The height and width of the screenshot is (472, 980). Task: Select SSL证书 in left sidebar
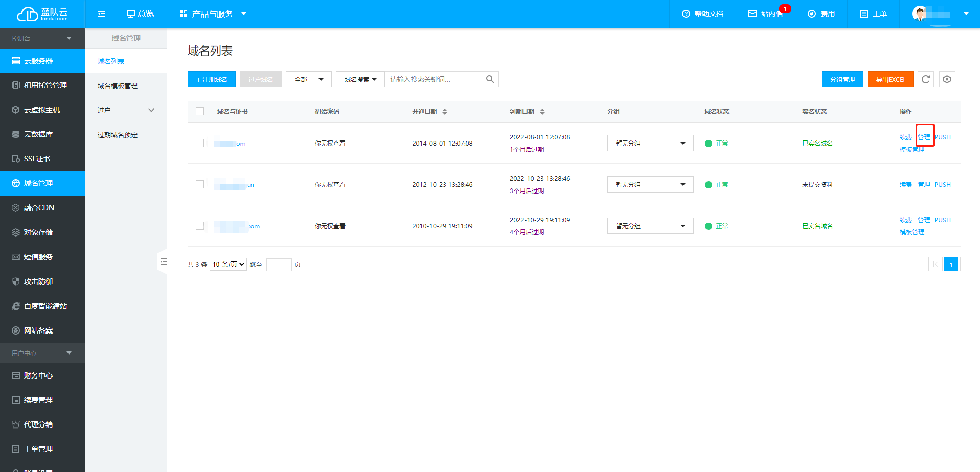(37, 159)
